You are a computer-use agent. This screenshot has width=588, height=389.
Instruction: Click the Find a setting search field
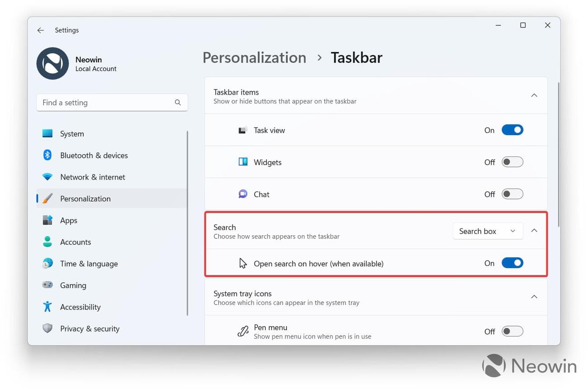[106, 103]
